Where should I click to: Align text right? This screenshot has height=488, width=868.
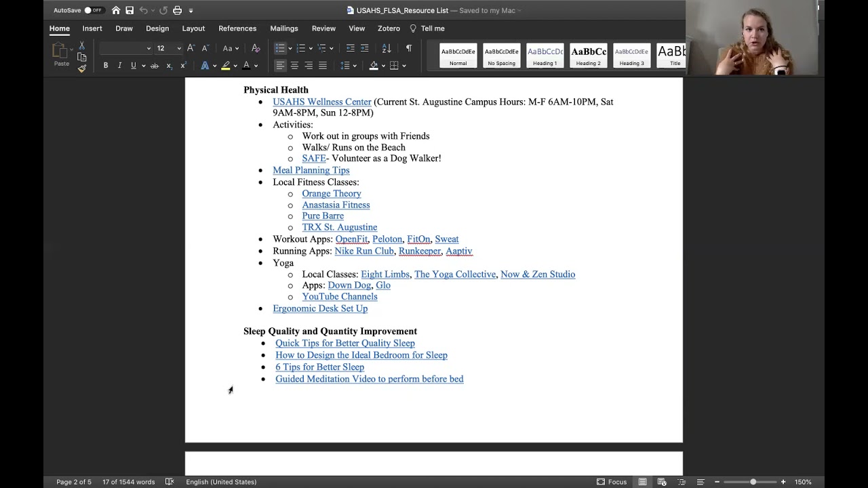pos(309,66)
